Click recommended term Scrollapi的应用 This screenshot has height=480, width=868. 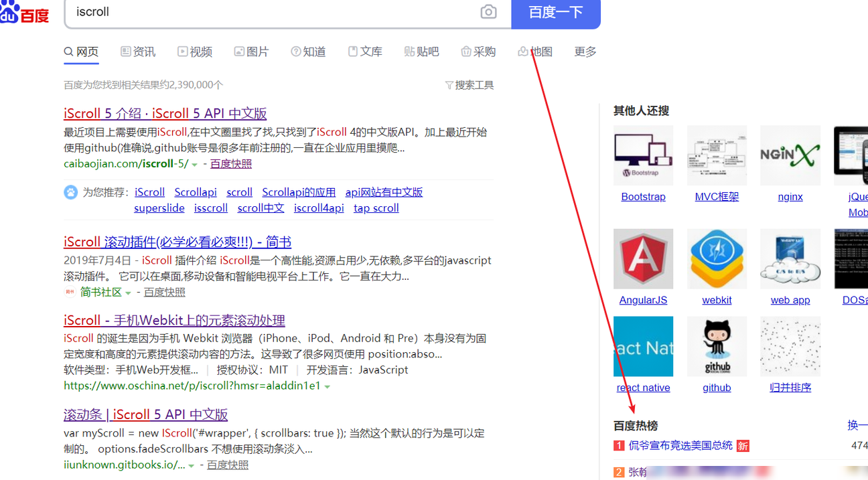point(299,192)
